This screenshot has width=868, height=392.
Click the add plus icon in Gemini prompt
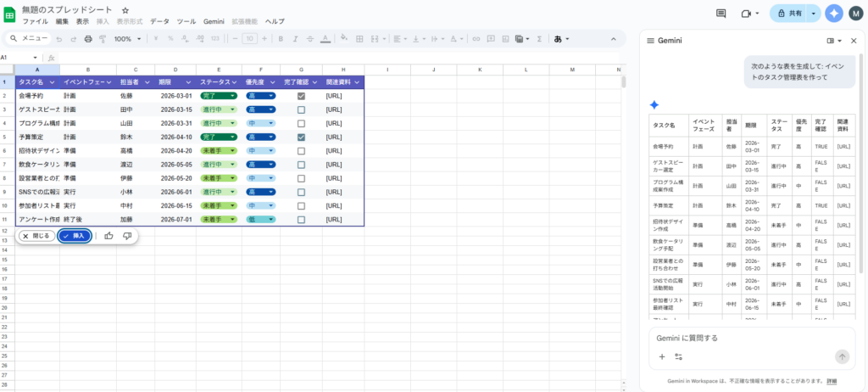point(662,356)
